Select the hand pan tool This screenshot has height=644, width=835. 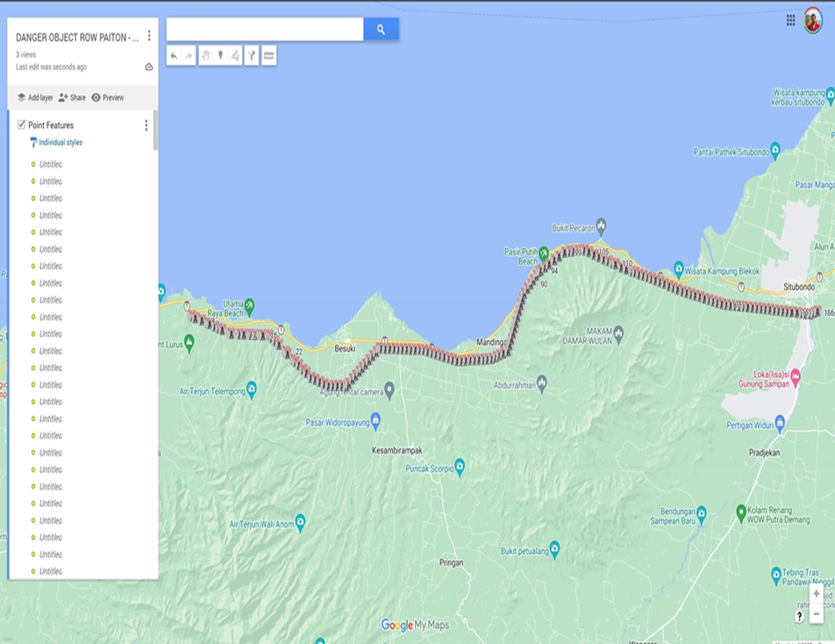click(206, 56)
